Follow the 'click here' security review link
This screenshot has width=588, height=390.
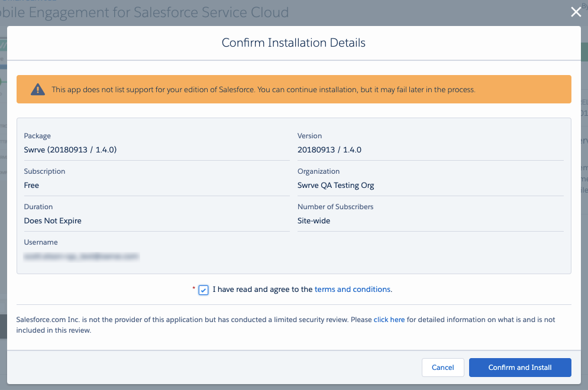click(389, 320)
